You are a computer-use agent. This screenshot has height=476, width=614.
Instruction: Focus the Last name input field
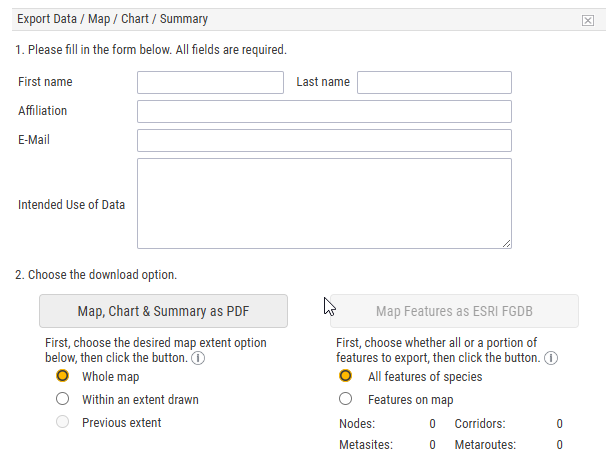coord(434,83)
